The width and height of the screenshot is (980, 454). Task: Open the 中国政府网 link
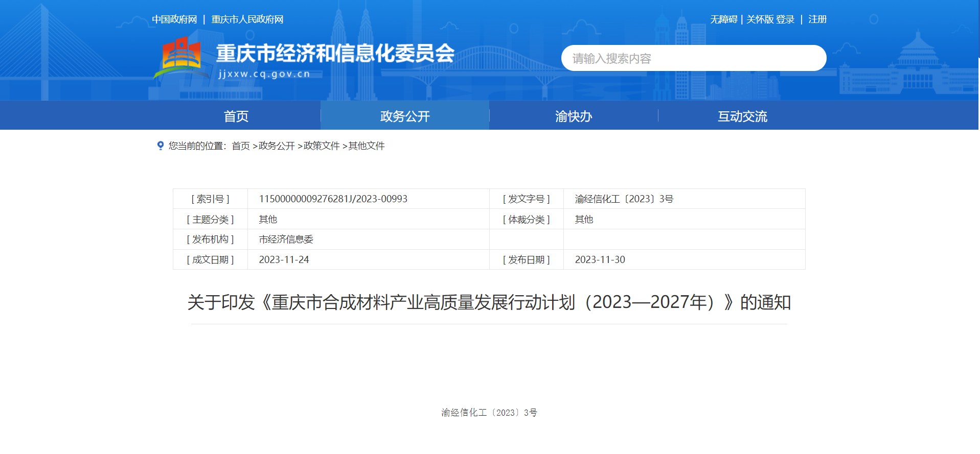pyautogui.click(x=174, y=19)
